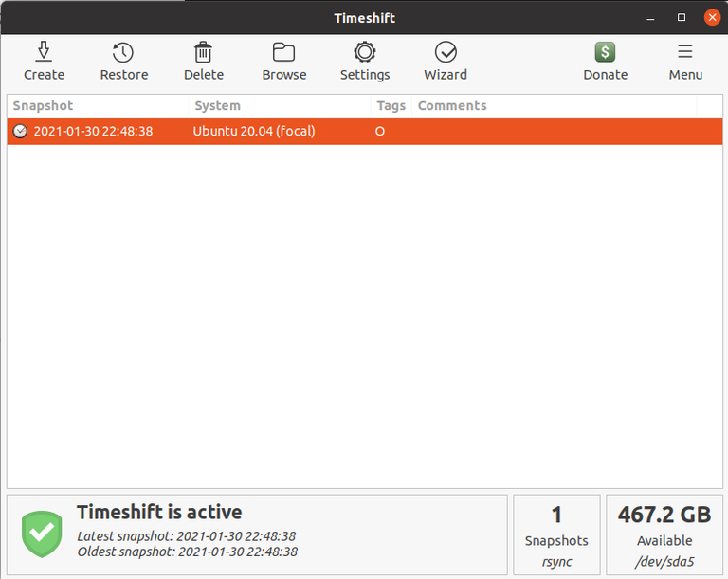Open the hamburger Menu icon
The image size is (728, 579).
[x=684, y=51]
